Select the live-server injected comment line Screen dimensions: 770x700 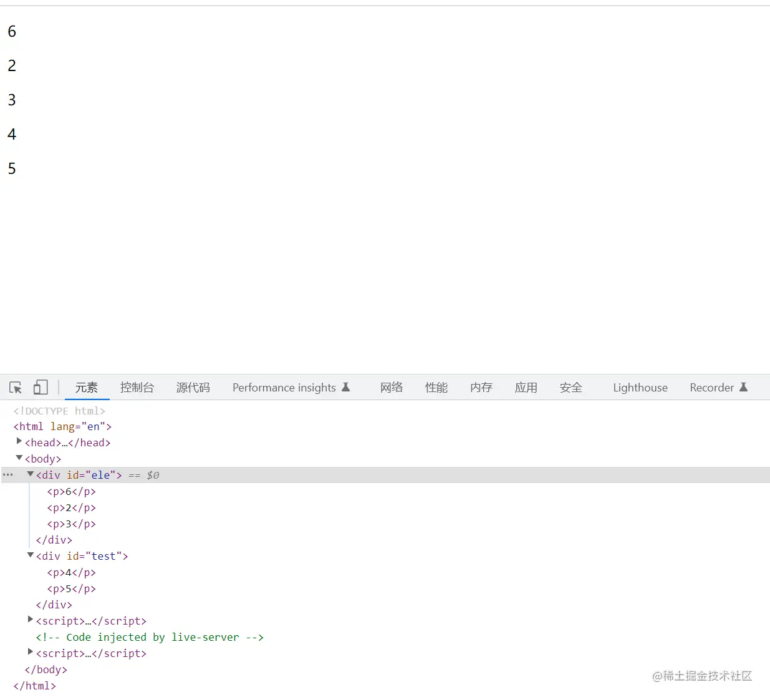point(150,638)
